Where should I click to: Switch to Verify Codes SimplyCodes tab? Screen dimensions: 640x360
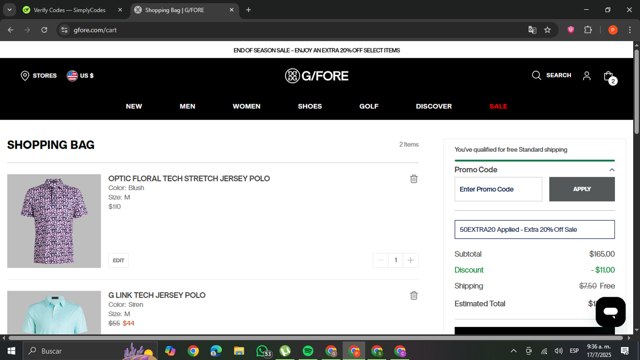point(69,10)
